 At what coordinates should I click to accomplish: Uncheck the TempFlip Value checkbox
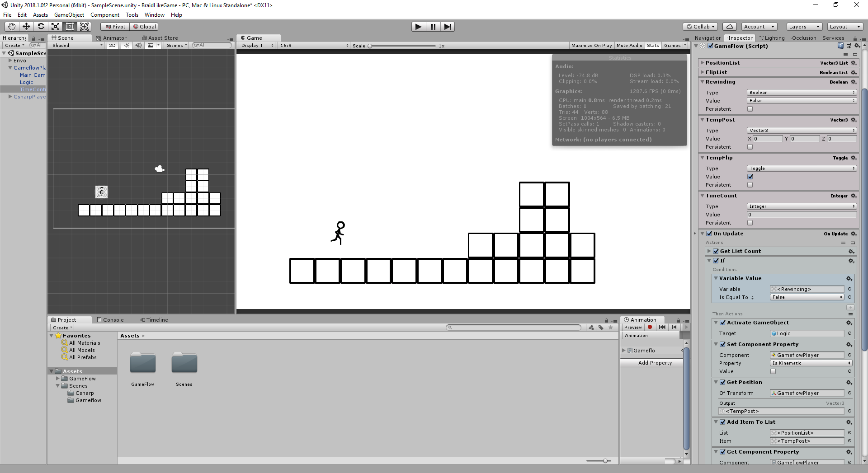pyautogui.click(x=750, y=177)
